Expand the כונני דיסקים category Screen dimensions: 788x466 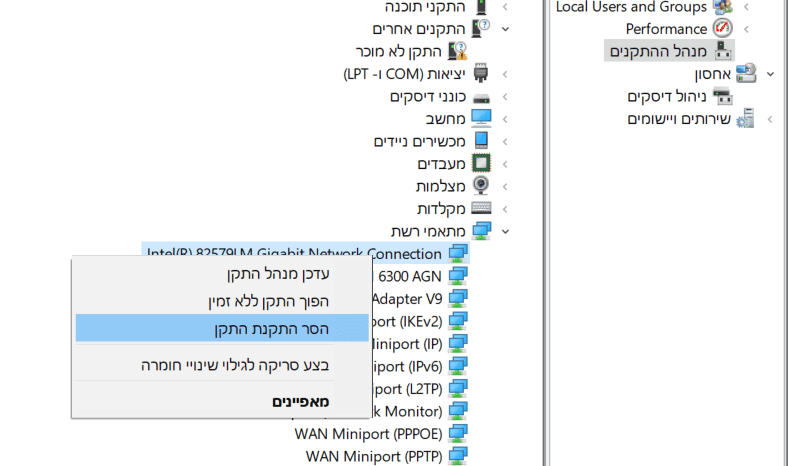point(505,97)
